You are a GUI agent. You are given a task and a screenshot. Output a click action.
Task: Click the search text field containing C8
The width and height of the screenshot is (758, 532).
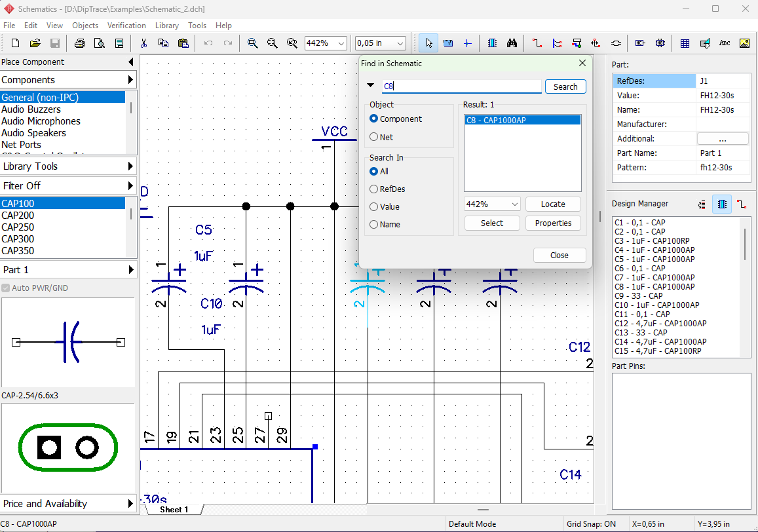[462, 86]
